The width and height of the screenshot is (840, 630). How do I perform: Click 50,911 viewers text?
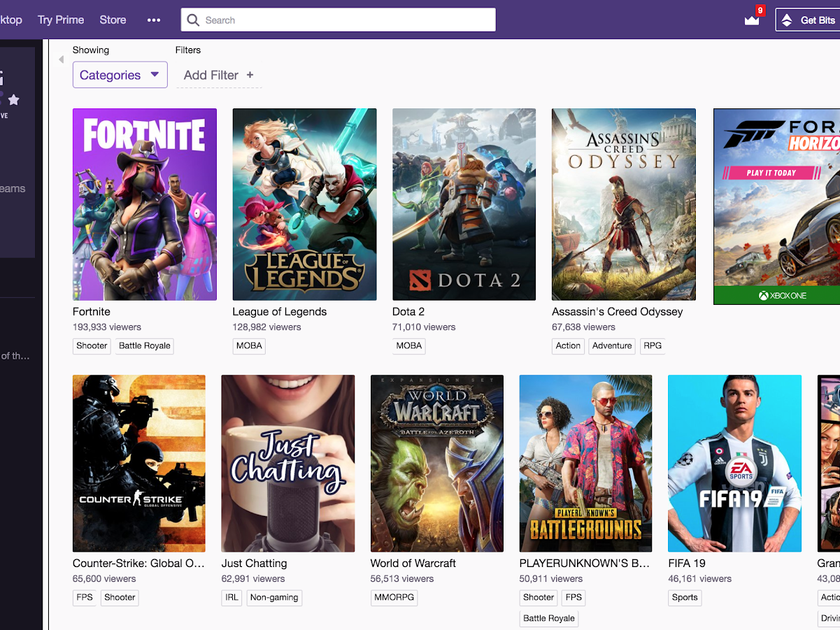click(x=551, y=579)
